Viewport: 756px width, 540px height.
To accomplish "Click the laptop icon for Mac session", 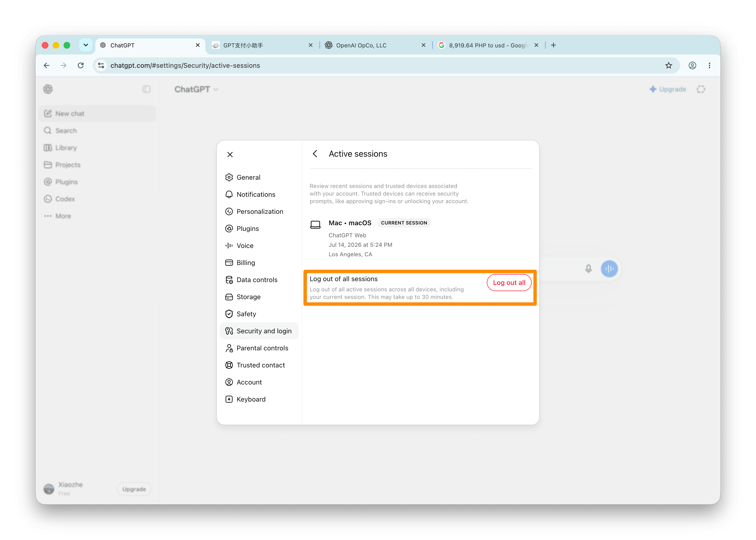I will (315, 225).
